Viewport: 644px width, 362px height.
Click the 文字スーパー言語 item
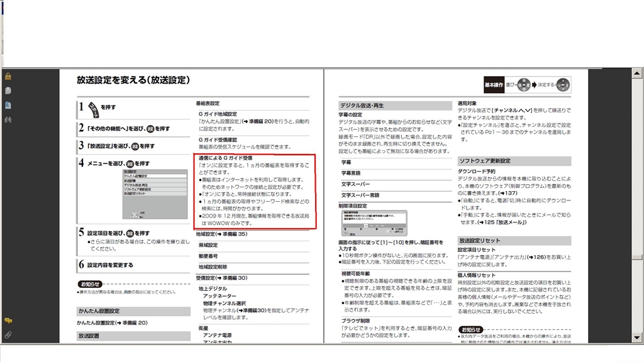(x=360, y=195)
